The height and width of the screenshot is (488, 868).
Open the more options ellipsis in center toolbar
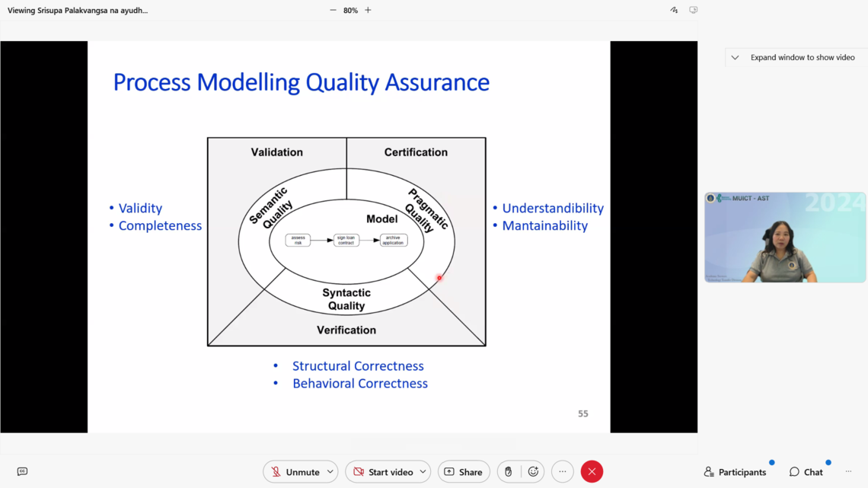point(563,472)
